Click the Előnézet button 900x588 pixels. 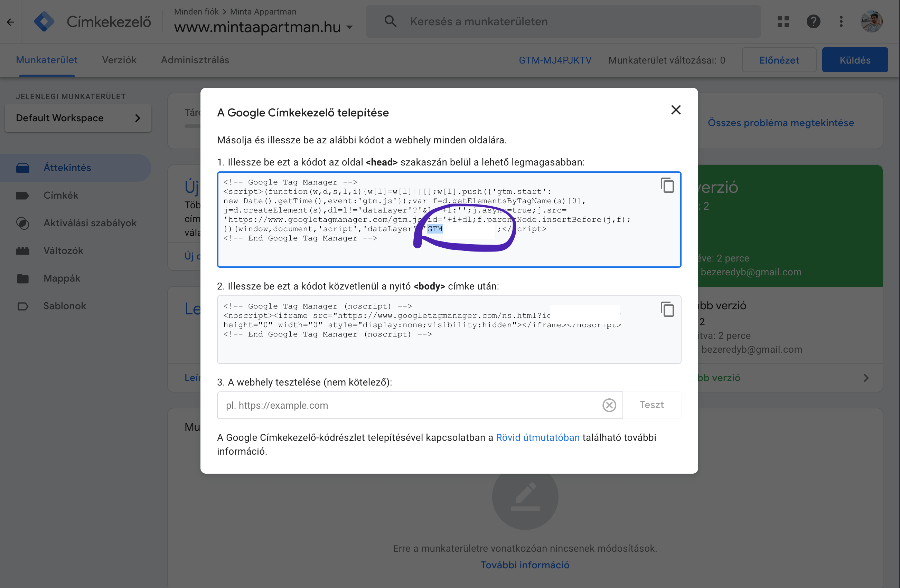pyautogui.click(x=779, y=60)
